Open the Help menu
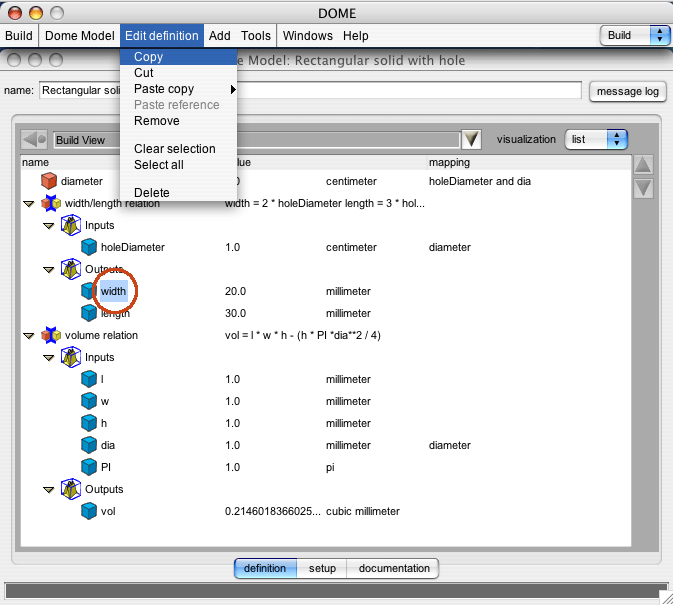 (356, 36)
